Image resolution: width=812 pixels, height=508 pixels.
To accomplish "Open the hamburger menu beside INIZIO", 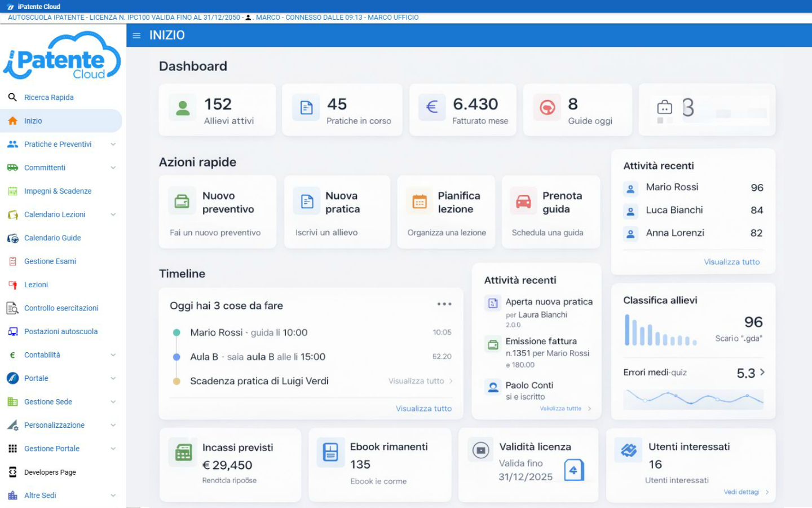I will pos(136,35).
